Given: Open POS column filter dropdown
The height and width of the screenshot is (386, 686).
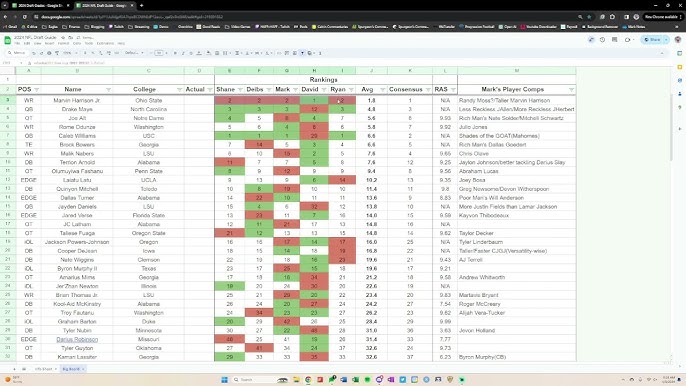Looking at the screenshot, I should [37, 90].
